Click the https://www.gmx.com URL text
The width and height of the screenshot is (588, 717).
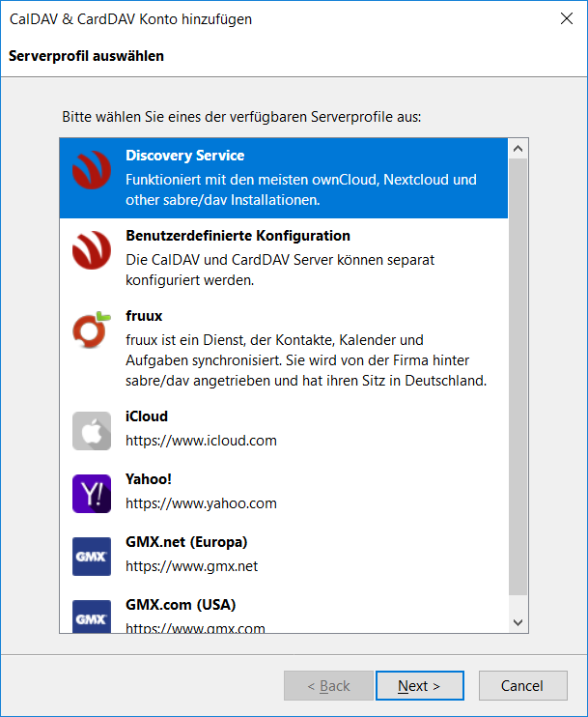[195, 628]
